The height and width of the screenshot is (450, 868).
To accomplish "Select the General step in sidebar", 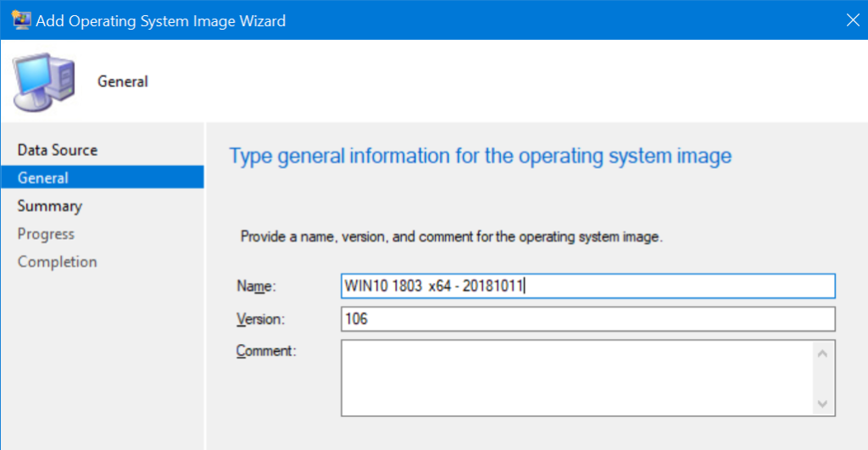I will click(x=103, y=177).
